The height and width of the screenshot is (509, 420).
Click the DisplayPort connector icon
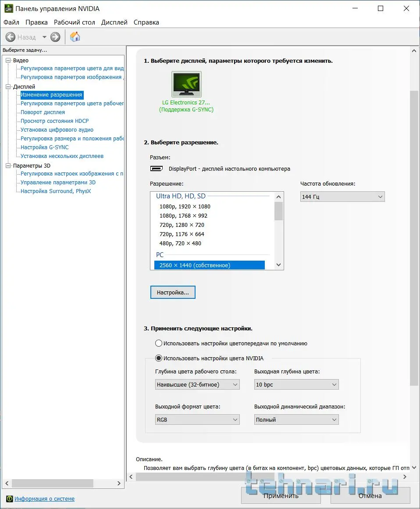point(157,168)
